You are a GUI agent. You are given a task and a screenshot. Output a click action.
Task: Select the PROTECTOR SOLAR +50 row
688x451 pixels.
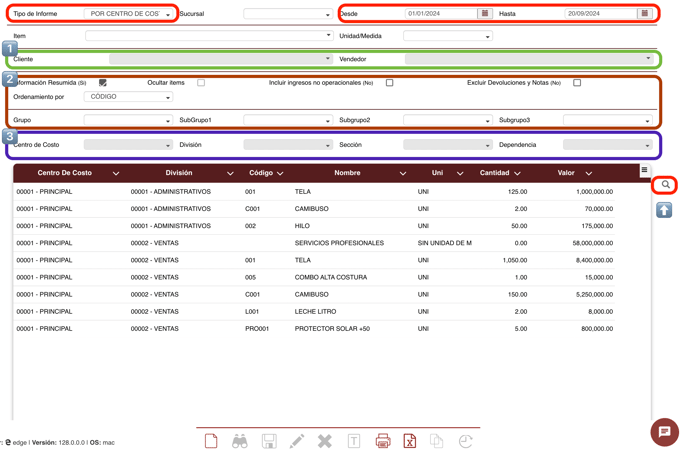coord(314,329)
